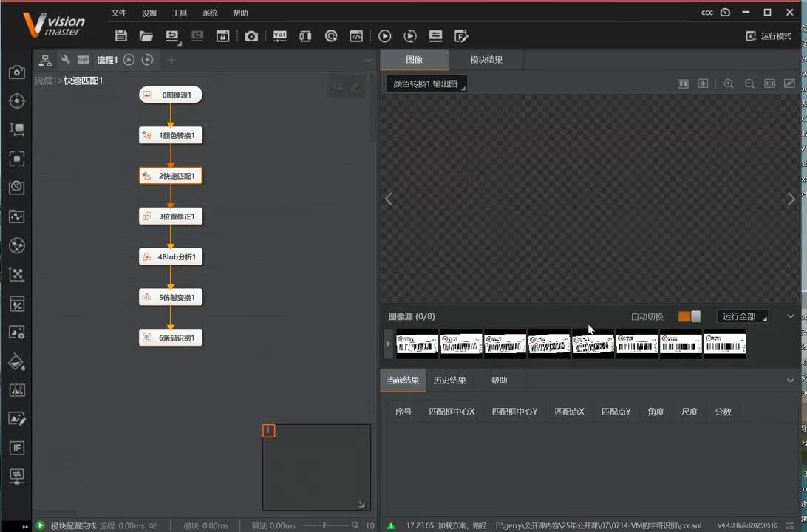Viewport: 807px width, 532px height.
Task: Open the script editor code icon
Action: (355, 36)
